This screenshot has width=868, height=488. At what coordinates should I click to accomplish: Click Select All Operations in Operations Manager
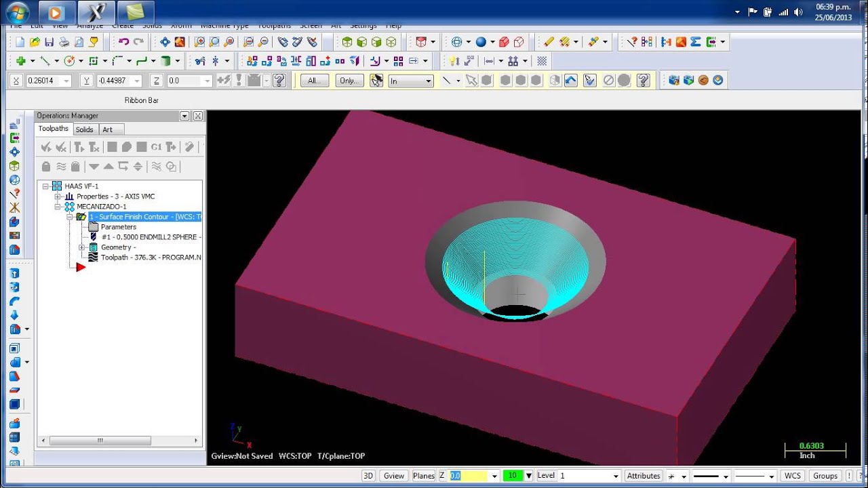[x=46, y=147]
